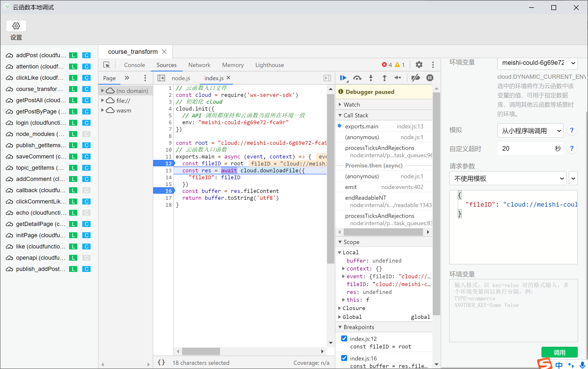The height and width of the screenshot is (369, 588).
Task: Toggle pause on exceptions icon
Action: (x=430, y=78)
